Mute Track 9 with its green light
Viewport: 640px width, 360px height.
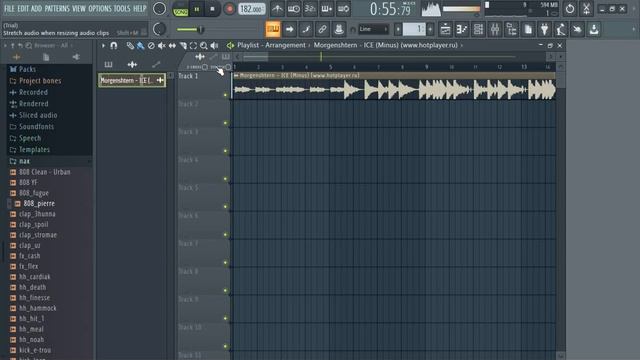tap(225, 318)
